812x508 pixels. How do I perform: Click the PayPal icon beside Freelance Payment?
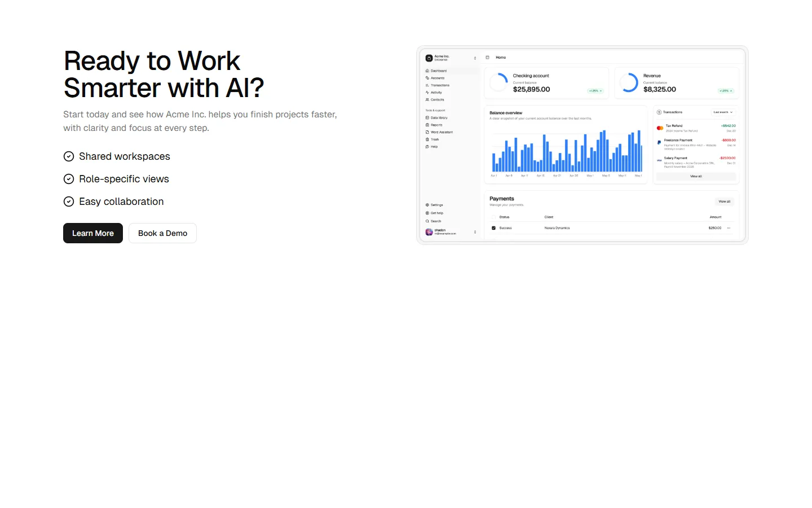pos(659,142)
